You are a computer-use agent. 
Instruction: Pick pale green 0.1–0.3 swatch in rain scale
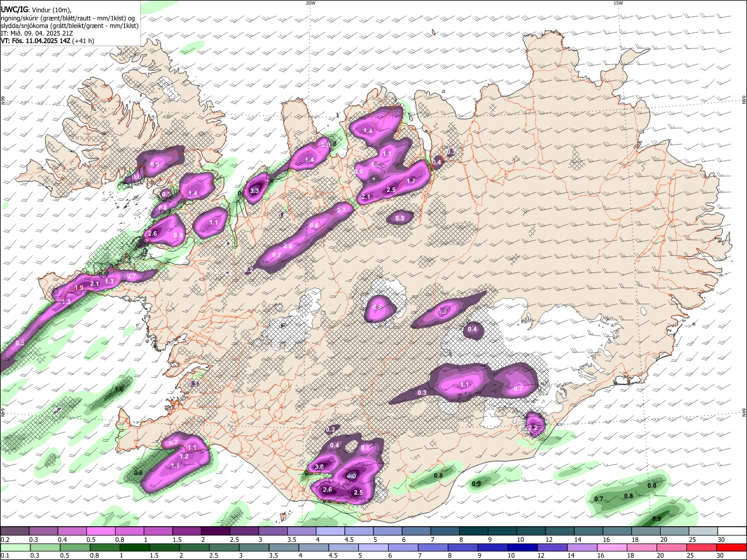(x=16, y=548)
